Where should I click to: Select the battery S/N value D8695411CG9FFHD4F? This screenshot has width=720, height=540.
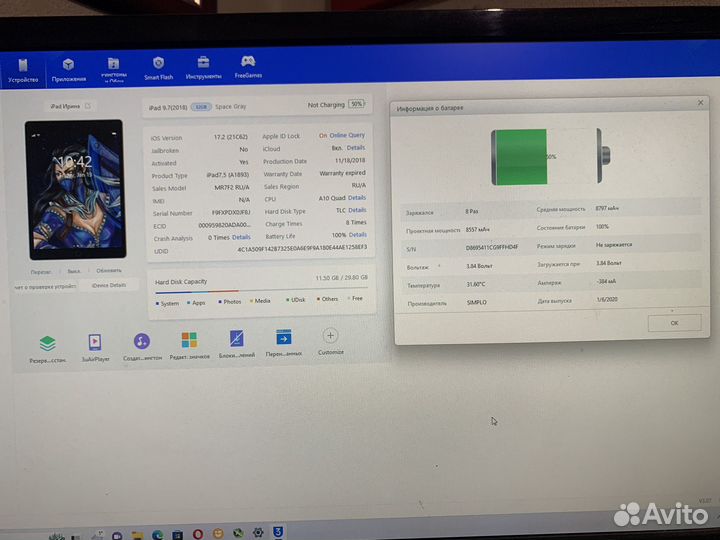(x=492, y=247)
